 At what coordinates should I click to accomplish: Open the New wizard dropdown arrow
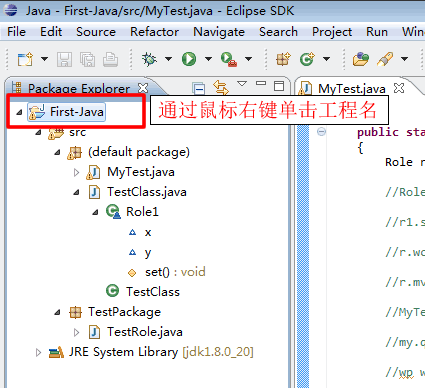[x=44, y=59]
